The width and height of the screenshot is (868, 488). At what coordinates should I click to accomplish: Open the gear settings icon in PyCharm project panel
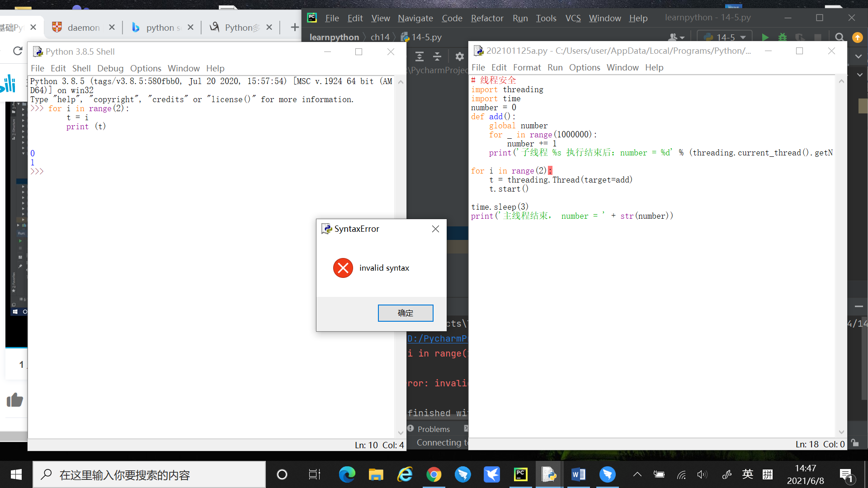460,56
